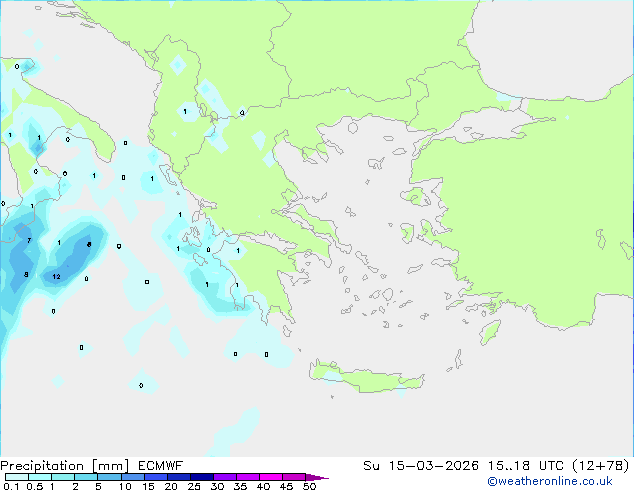Click the 0.5–1 mm legend color swatch
The image size is (634, 490).
pyautogui.click(x=40, y=477)
